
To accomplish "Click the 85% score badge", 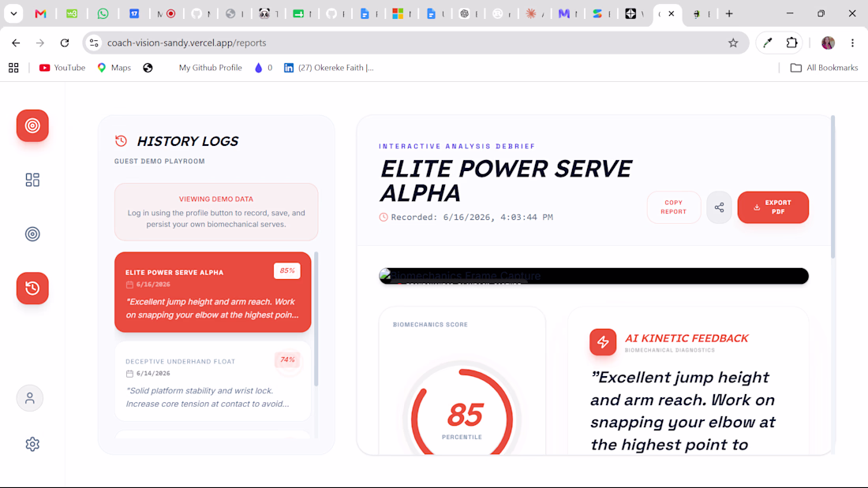I will pyautogui.click(x=286, y=271).
